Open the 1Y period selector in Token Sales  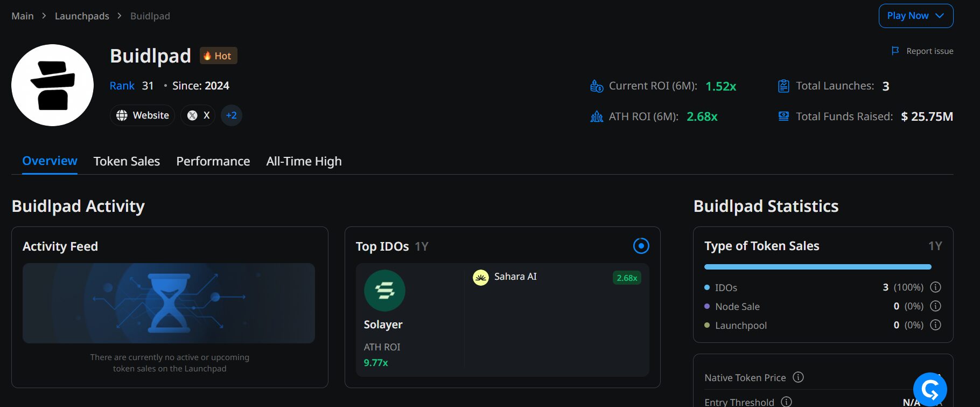coord(935,246)
